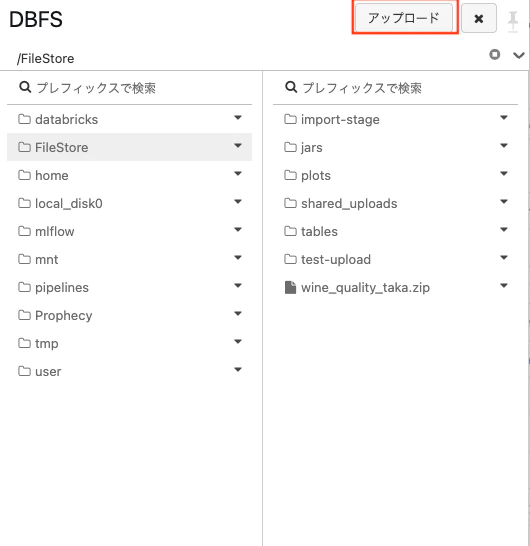The height and width of the screenshot is (546, 530).
Task: Open dropdown arrow for tables folder
Action: coord(504,229)
